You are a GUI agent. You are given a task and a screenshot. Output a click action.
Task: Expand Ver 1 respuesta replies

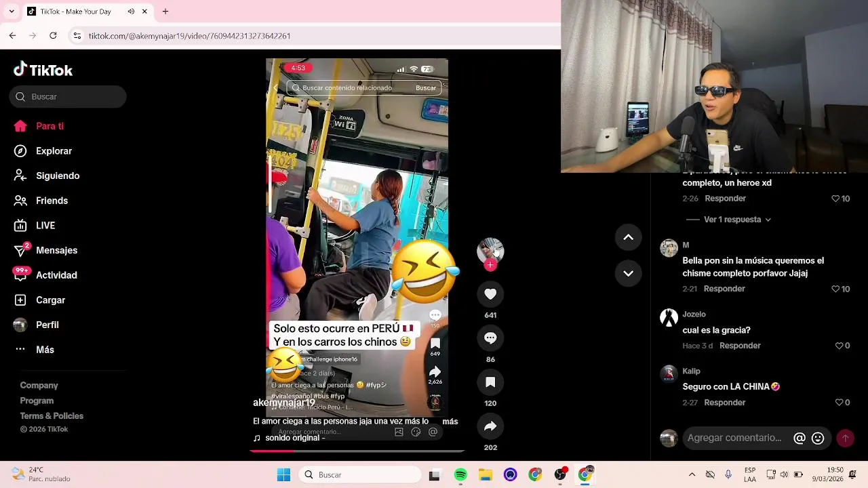tap(737, 220)
